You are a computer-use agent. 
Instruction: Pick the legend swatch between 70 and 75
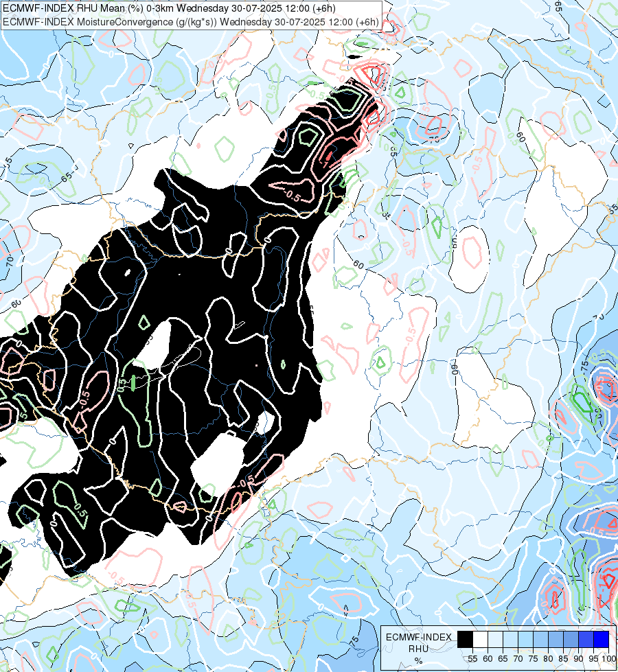pyautogui.click(x=525, y=639)
